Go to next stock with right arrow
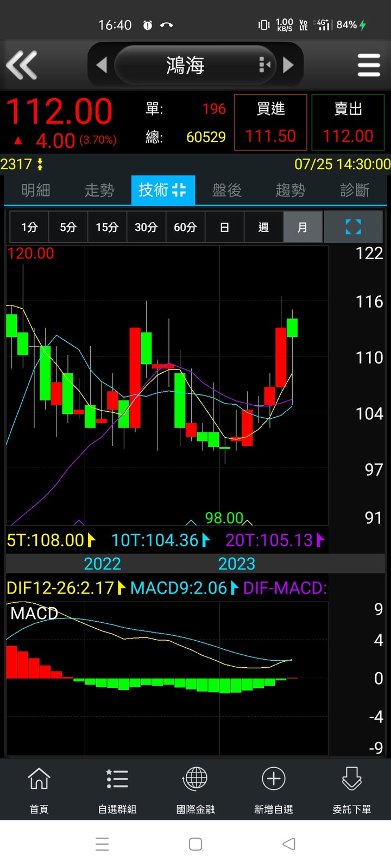391x868 pixels. (288, 65)
